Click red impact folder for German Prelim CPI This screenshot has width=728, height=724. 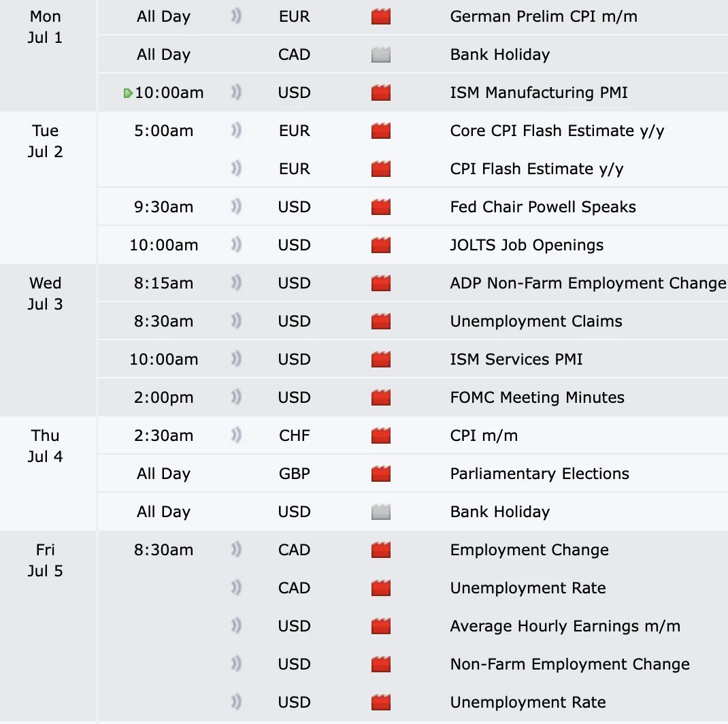pyautogui.click(x=381, y=17)
